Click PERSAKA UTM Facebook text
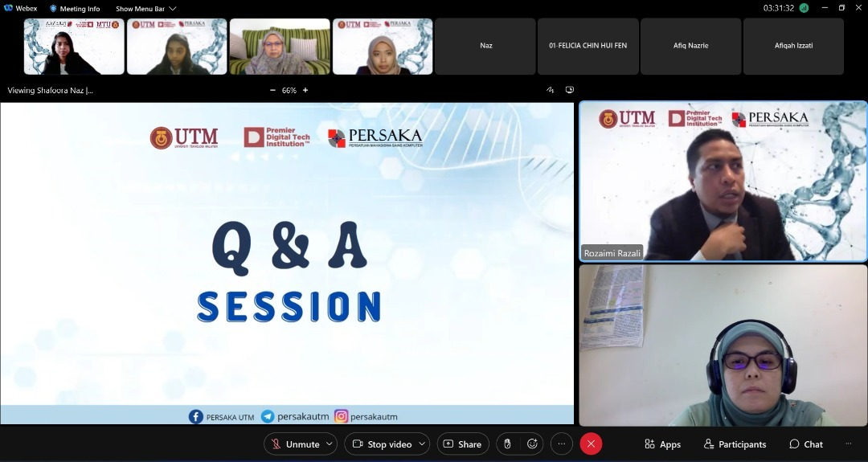The width and height of the screenshot is (868, 462). coord(231,417)
